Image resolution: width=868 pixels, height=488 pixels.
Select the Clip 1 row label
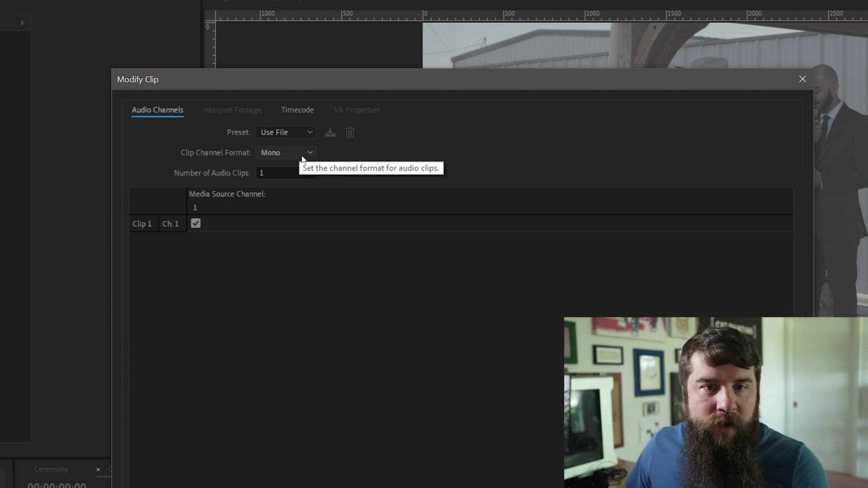coord(142,224)
